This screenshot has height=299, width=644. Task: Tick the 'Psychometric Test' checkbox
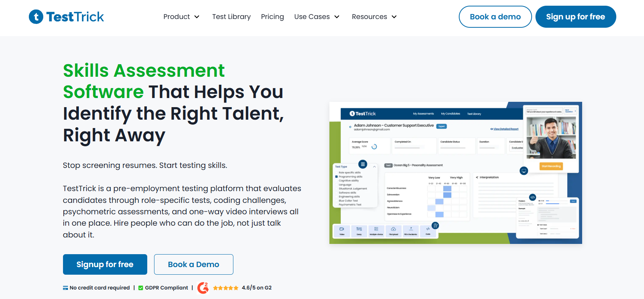point(336,204)
